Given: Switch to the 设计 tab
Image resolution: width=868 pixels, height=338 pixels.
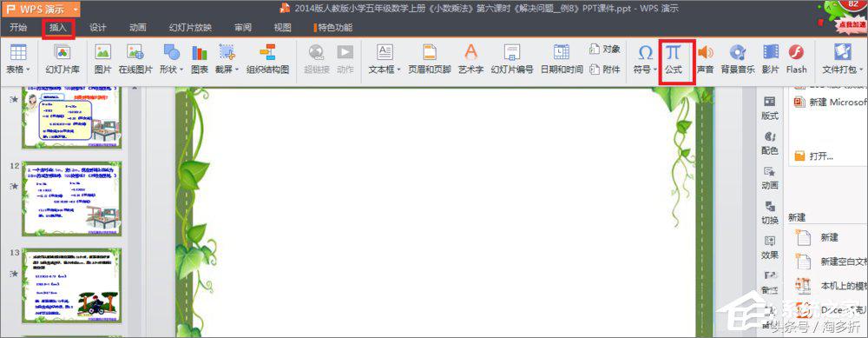Looking at the screenshot, I should (97, 27).
